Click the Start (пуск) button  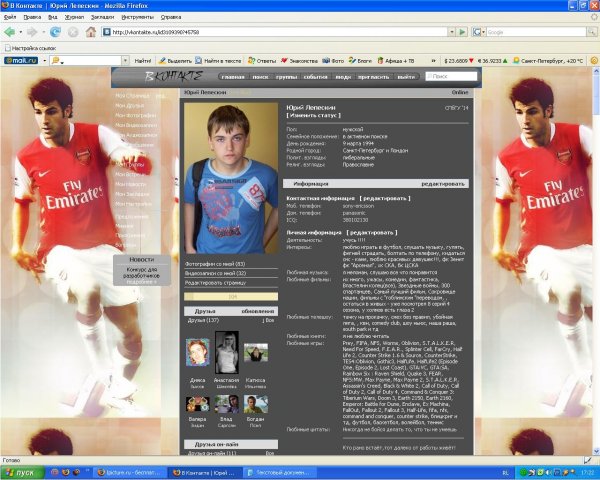(22, 473)
